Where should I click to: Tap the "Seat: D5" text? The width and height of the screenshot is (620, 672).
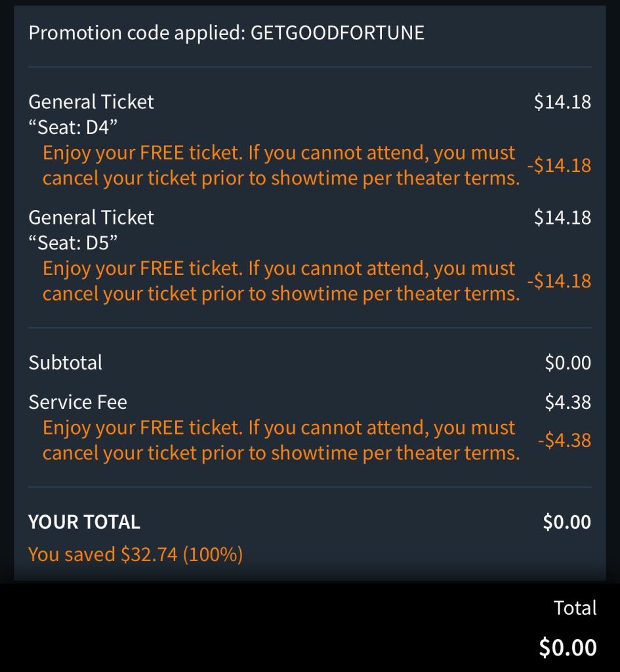coord(73,242)
